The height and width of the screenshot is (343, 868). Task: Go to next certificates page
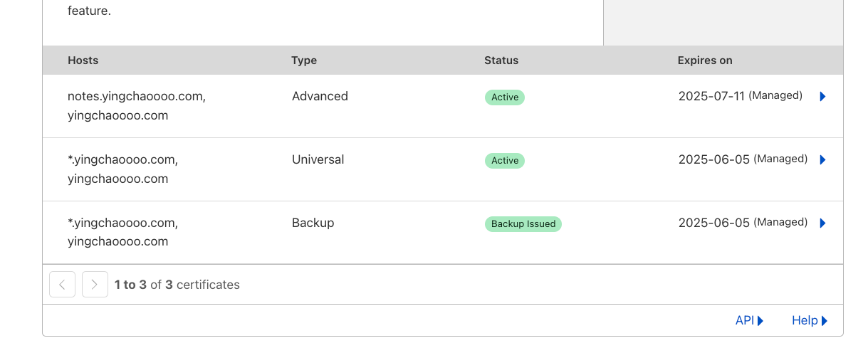click(95, 285)
